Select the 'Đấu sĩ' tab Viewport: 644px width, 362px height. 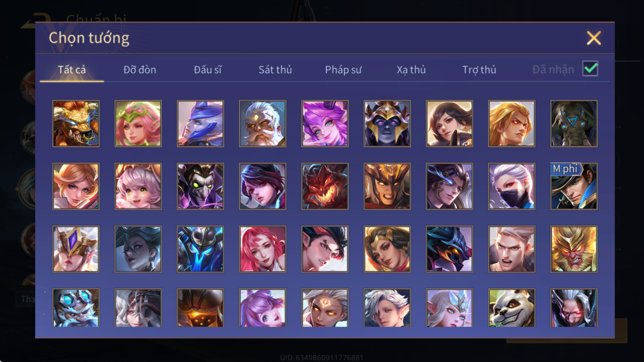click(208, 70)
